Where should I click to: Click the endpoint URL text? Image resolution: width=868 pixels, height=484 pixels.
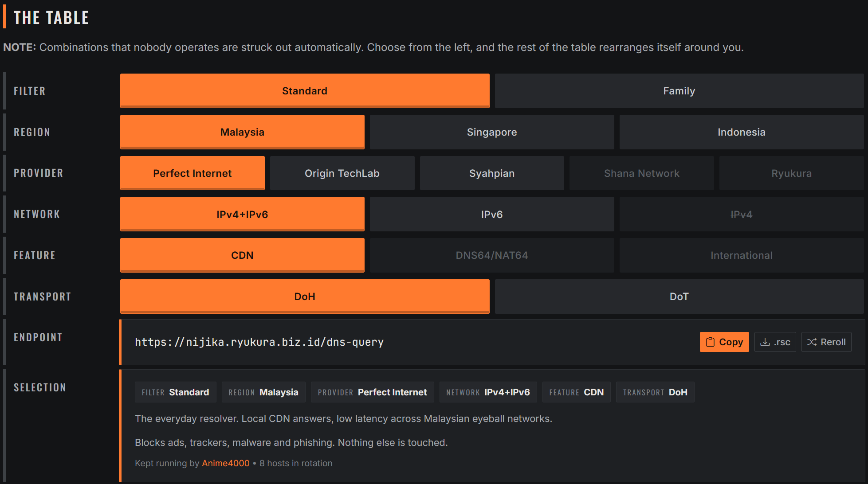point(259,342)
